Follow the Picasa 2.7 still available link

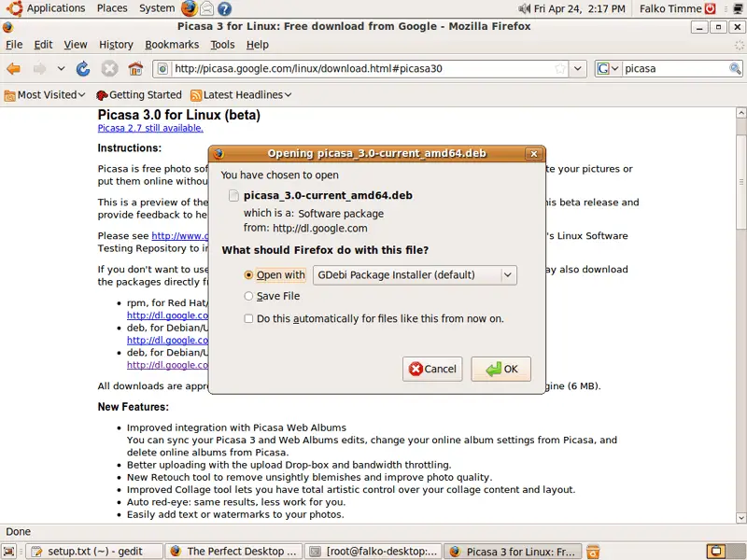tap(150, 128)
